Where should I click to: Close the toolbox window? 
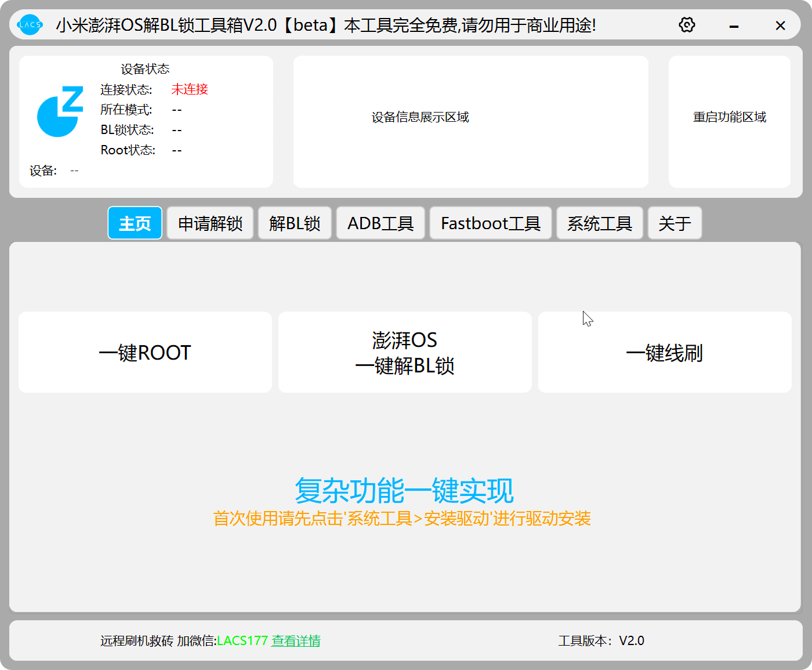pyautogui.click(x=780, y=26)
